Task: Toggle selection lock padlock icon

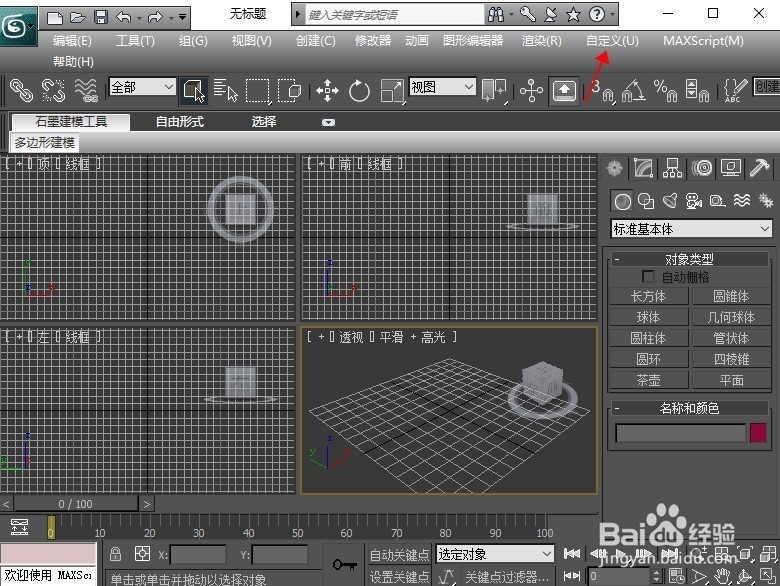Action: 115,554
